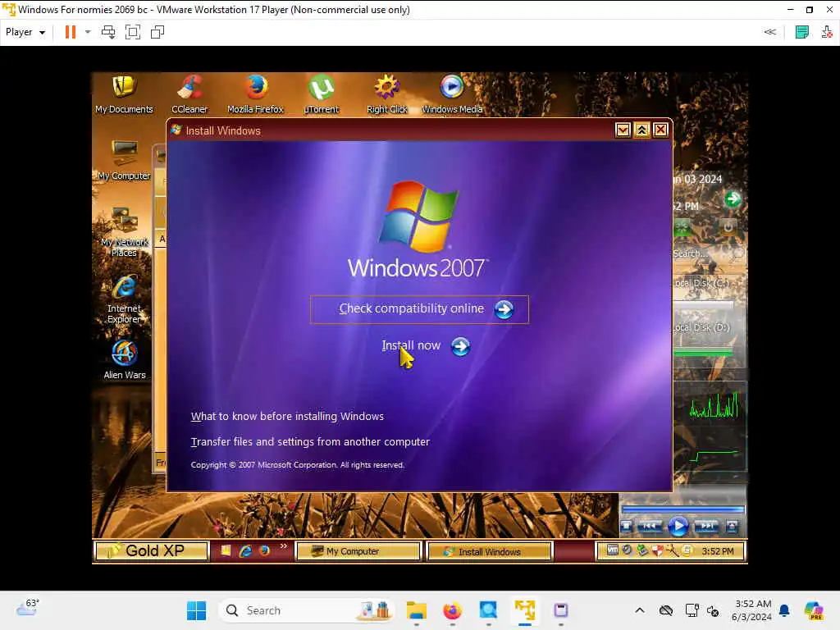
Task: Open My Documents desktop icon
Action: click(x=124, y=94)
